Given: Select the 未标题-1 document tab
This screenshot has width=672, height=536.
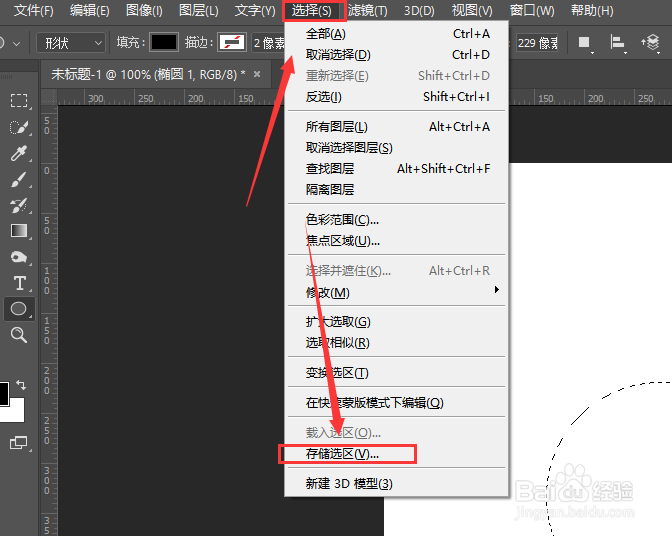Looking at the screenshot, I should pos(156,74).
